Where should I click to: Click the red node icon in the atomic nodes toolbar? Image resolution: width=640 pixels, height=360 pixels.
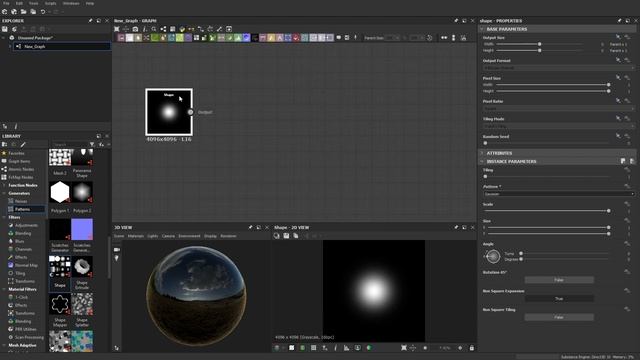(x=296, y=38)
